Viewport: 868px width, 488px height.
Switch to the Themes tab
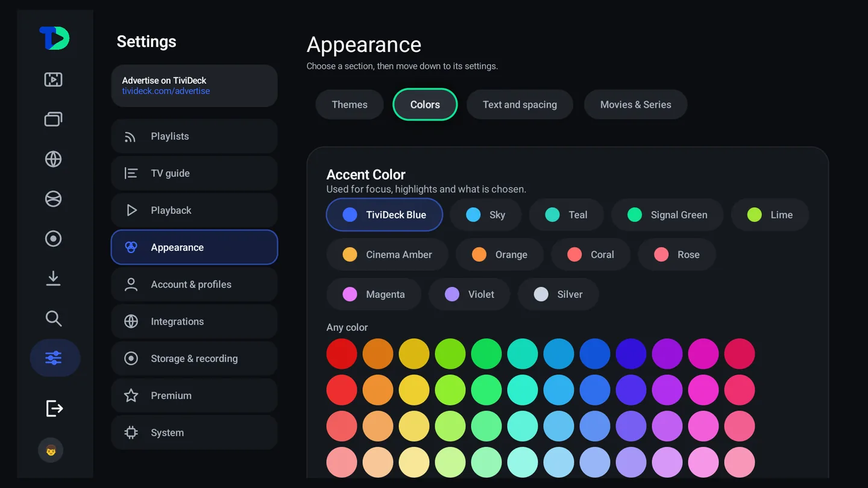pos(350,105)
